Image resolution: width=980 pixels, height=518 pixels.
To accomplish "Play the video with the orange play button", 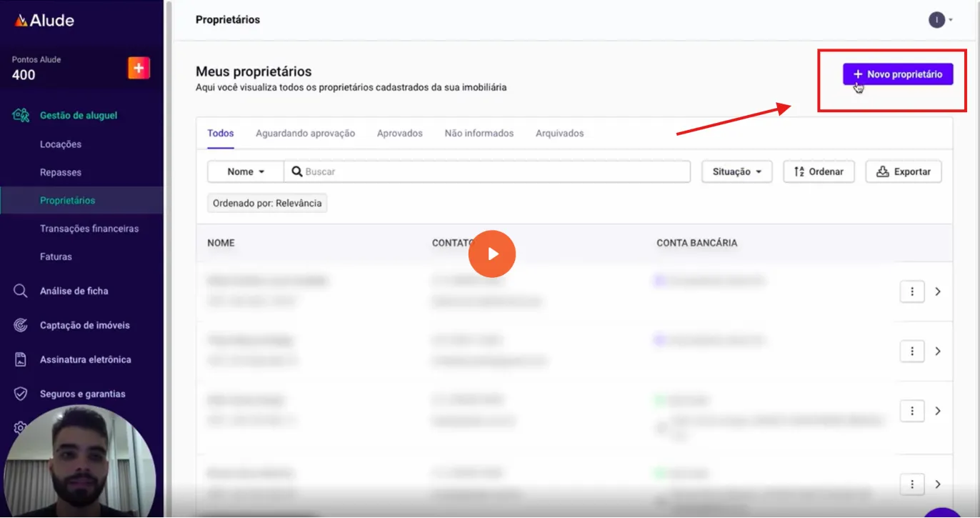I will 492,254.
